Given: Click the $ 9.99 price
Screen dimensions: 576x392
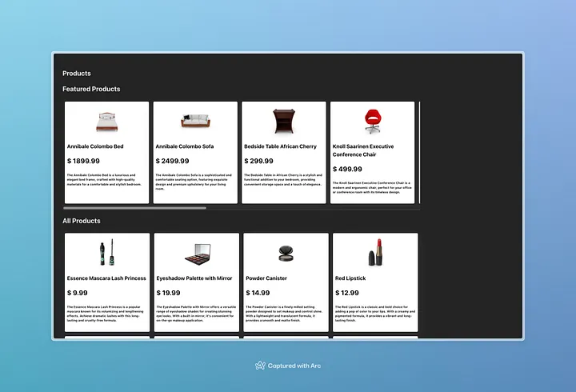Looking at the screenshot, I should coord(77,293).
